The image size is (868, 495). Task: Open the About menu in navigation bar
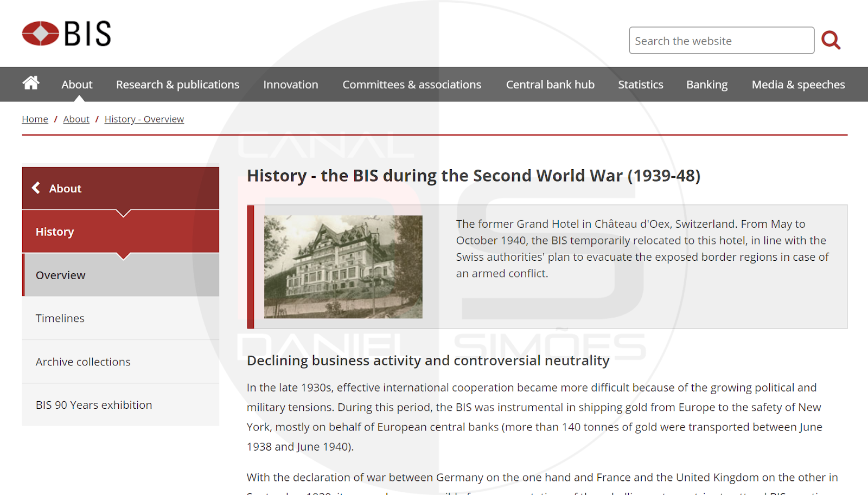point(77,85)
